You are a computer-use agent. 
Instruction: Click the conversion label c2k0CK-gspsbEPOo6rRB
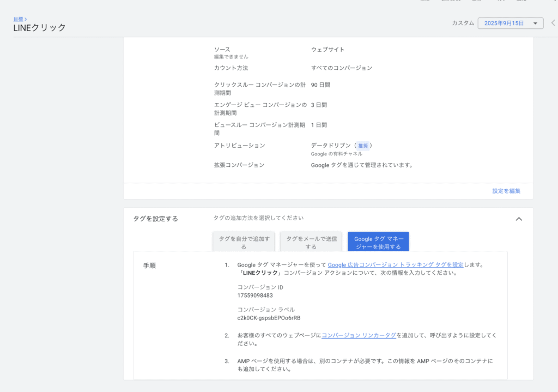269,318
